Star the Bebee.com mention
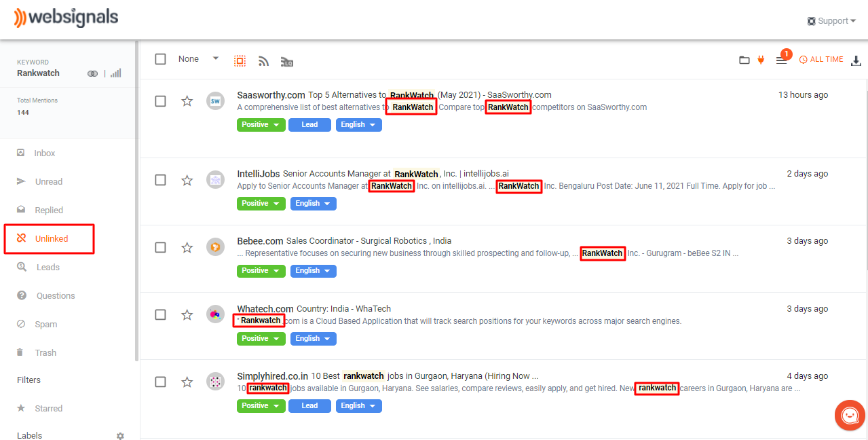Viewport: 868px width, 440px height. pos(187,247)
